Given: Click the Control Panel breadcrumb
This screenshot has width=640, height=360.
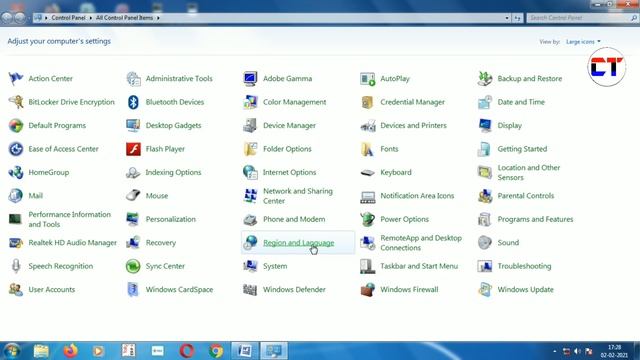Looking at the screenshot, I should tap(68, 18).
